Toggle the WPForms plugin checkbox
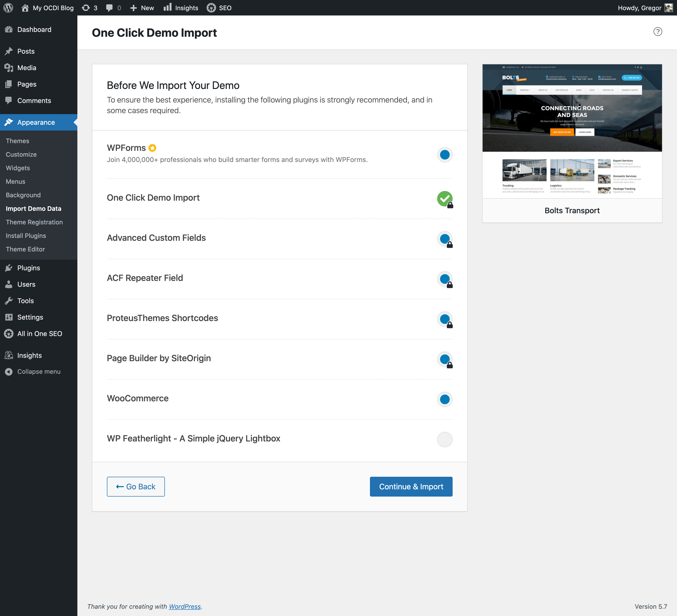Viewport: 677px width, 616px height. [445, 155]
